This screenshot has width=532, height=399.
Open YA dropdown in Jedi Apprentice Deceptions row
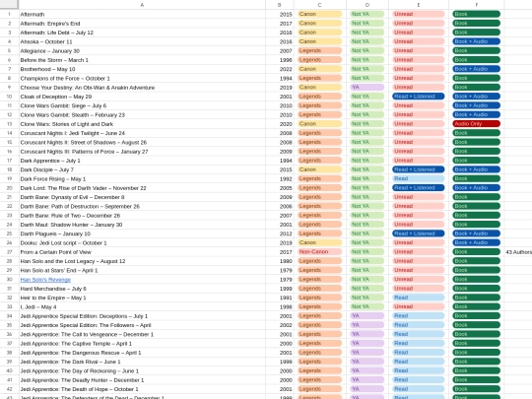pos(367,316)
